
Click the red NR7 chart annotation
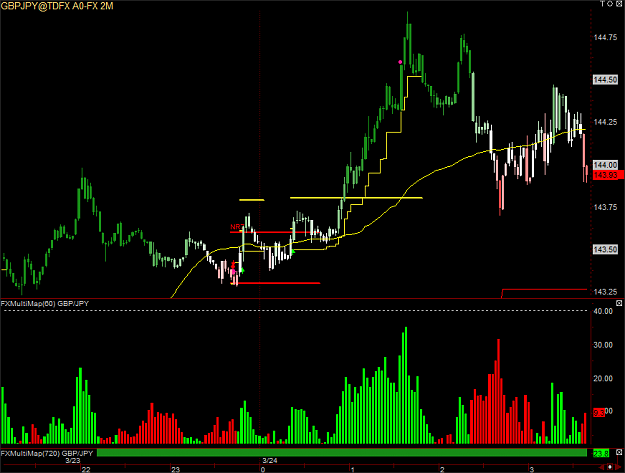click(x=236, y=227)
